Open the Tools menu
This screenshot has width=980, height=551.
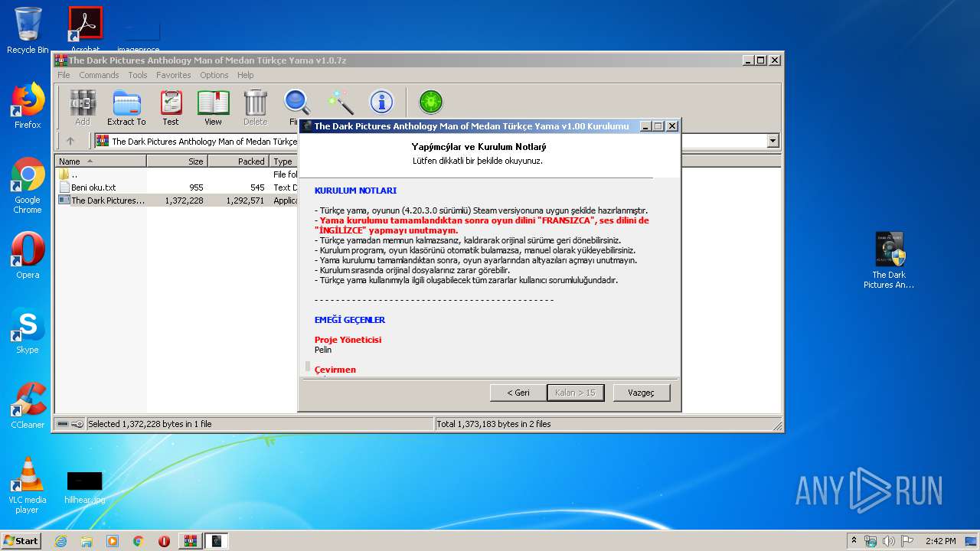[138, 75]
